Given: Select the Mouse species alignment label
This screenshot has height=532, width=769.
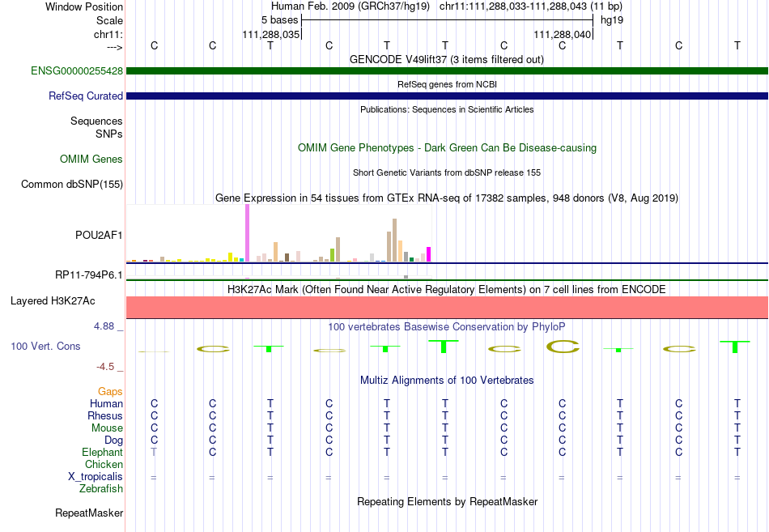Looking at the screenshot, I should 107,428.
